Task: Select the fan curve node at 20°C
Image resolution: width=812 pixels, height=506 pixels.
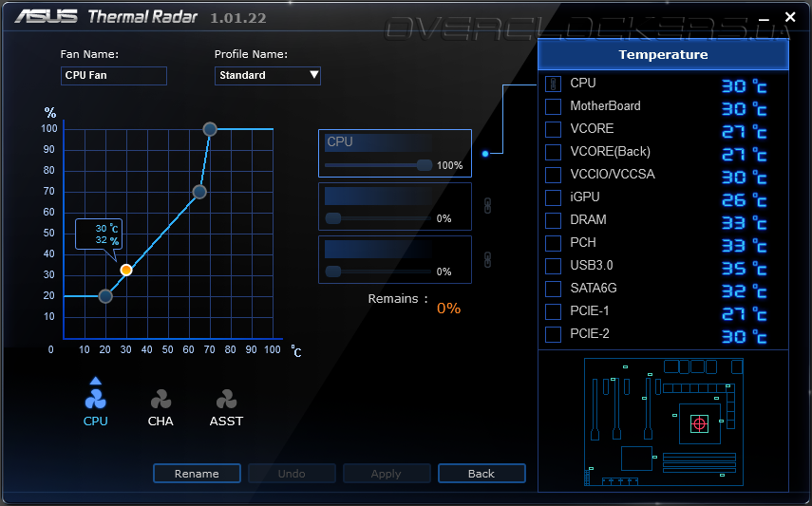Action: 105,296
